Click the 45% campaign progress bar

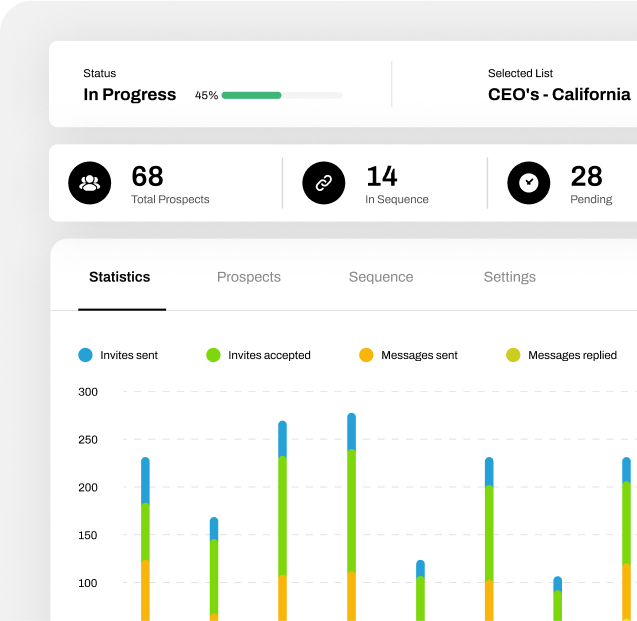point(282,95)
